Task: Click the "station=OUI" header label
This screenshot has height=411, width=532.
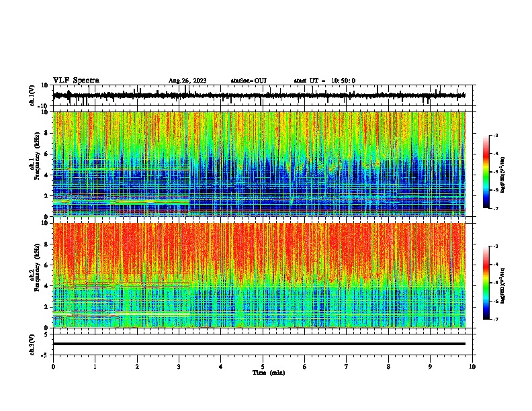Action: click(249, 81)
